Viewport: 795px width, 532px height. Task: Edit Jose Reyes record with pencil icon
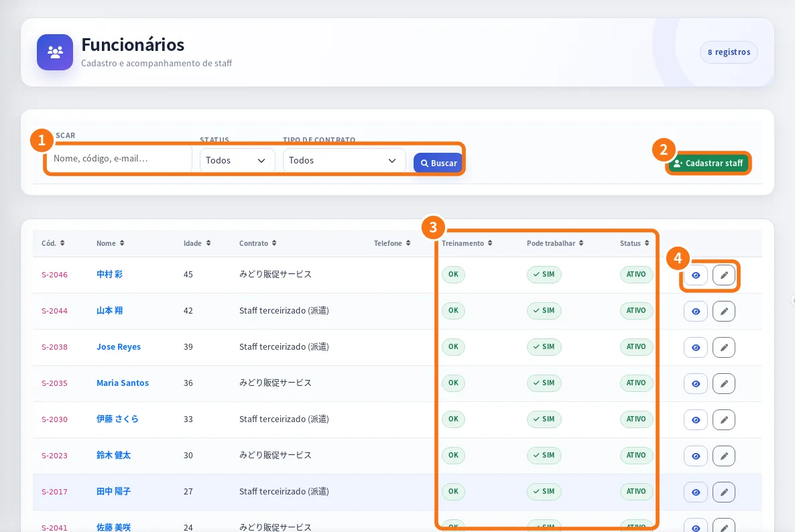coord(724,348)
